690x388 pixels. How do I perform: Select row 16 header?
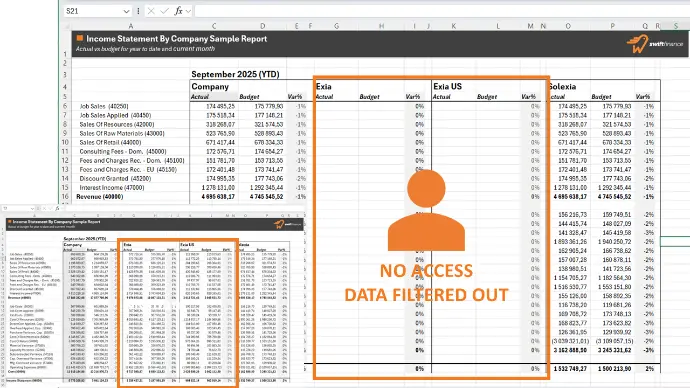pos(65,197)
